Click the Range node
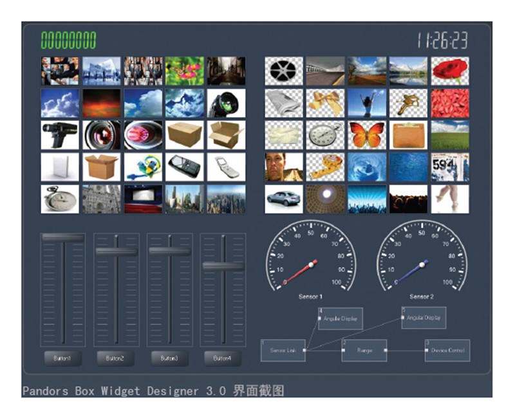This screenshot has height=420, width=515. pos(364,351)
